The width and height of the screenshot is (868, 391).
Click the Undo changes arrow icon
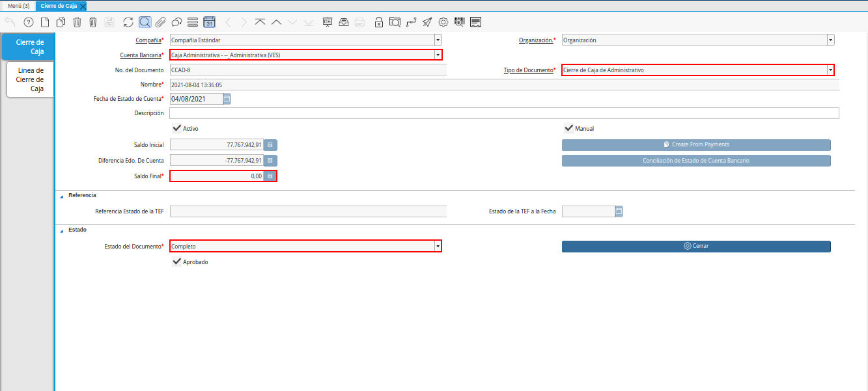[x=10, y=22]
